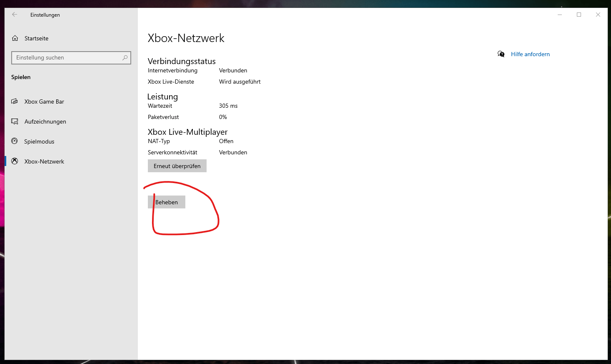611x364 pixels.
Task: Click the search magnifier icon
Action: pos(125,58)
